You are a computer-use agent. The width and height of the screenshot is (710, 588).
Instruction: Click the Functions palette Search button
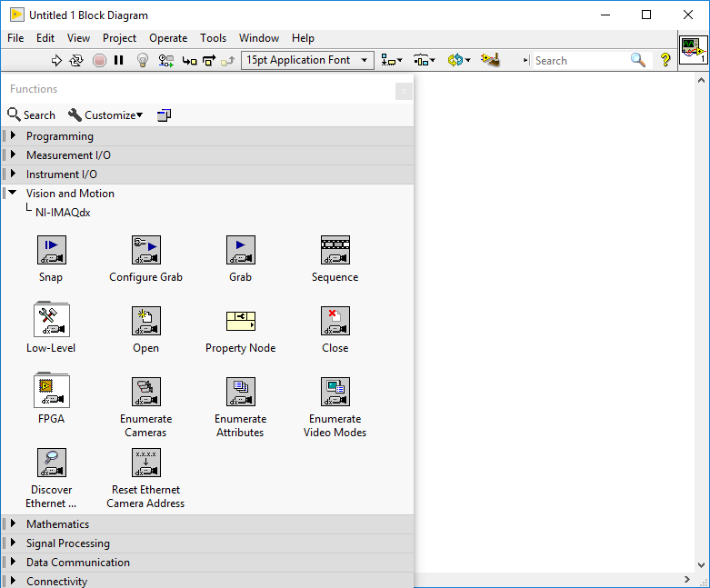31,115
